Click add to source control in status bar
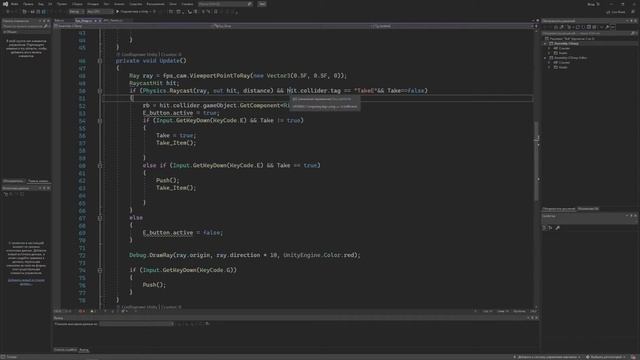Image resolution: width=640 pixels, height=360 pixels. tap(547, 357)
